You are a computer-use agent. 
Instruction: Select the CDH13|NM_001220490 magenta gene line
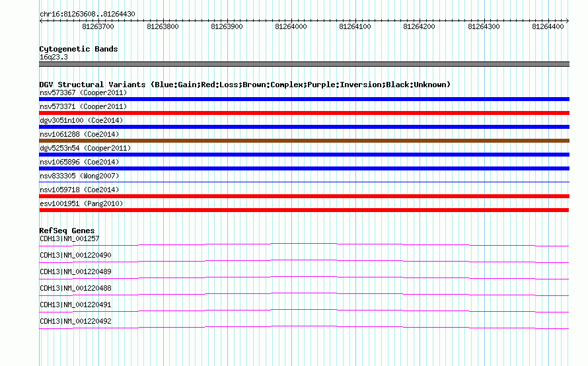point(304,262)
